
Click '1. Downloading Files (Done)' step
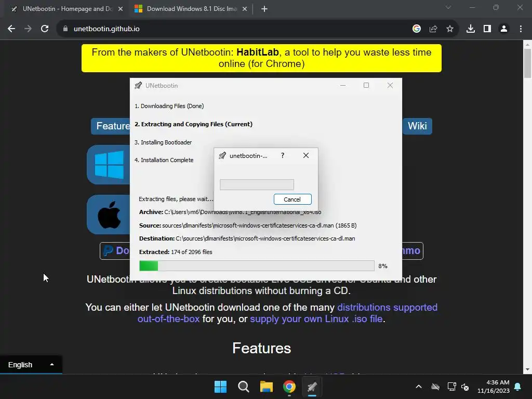click(169, 106)
